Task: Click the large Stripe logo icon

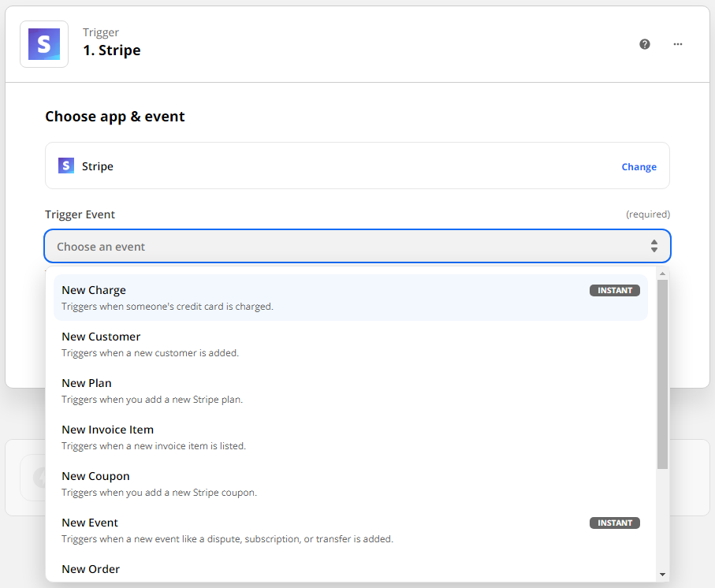Action: point(43,43)
